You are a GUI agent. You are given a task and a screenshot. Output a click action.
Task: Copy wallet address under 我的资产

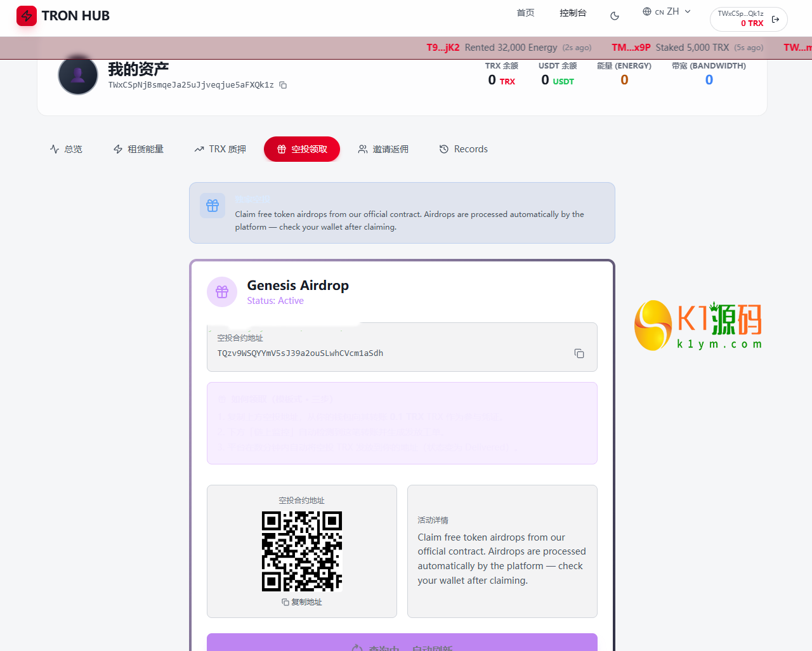point(284,85)
